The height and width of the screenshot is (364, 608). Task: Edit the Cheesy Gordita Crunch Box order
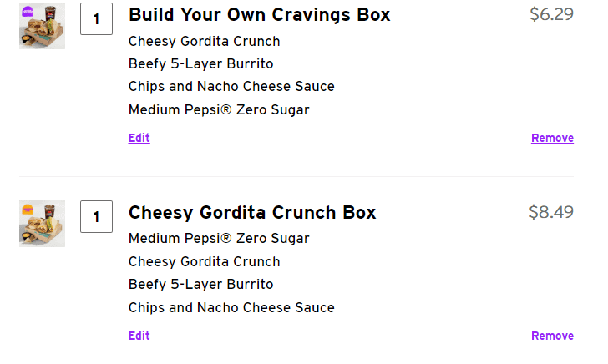(x=139, y=336)
